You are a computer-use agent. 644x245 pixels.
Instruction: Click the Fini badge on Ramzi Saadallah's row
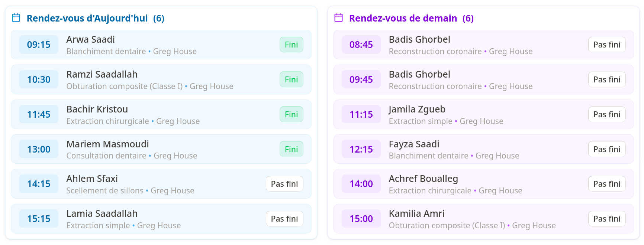[x=291, y=79]
